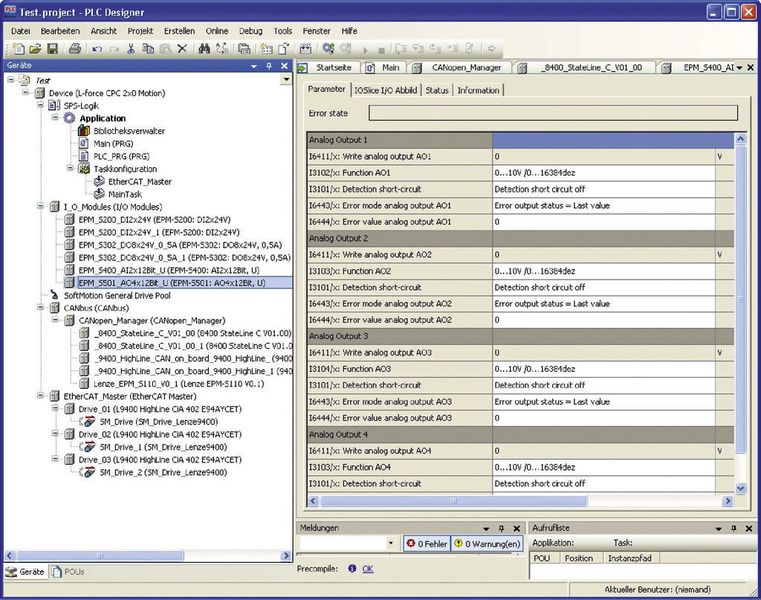Open the Projekt menu
Screen dimensions: 761x600
140,31
